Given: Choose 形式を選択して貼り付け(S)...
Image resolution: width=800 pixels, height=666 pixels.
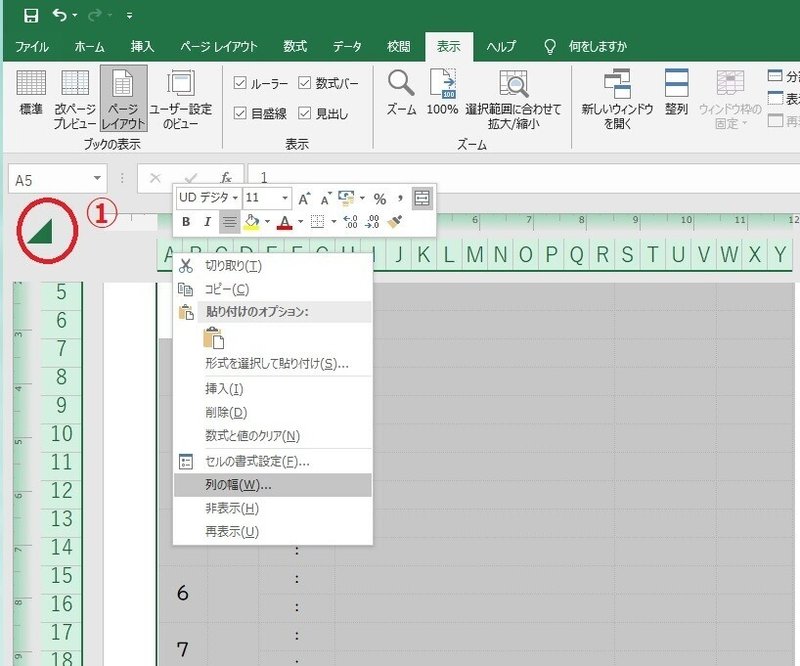Looking at the screenshot, I should click(x=272, y=364).
